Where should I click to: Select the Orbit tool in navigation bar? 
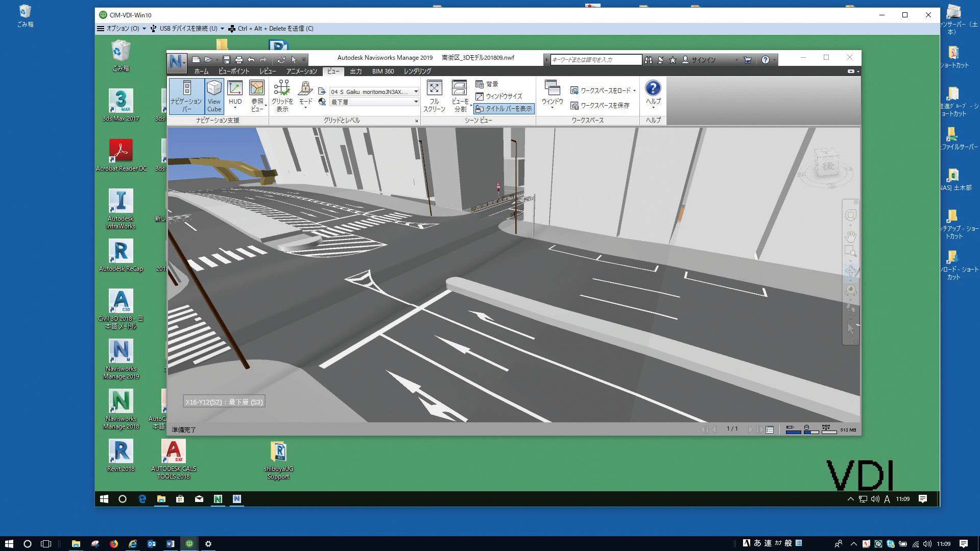[850, 271]
